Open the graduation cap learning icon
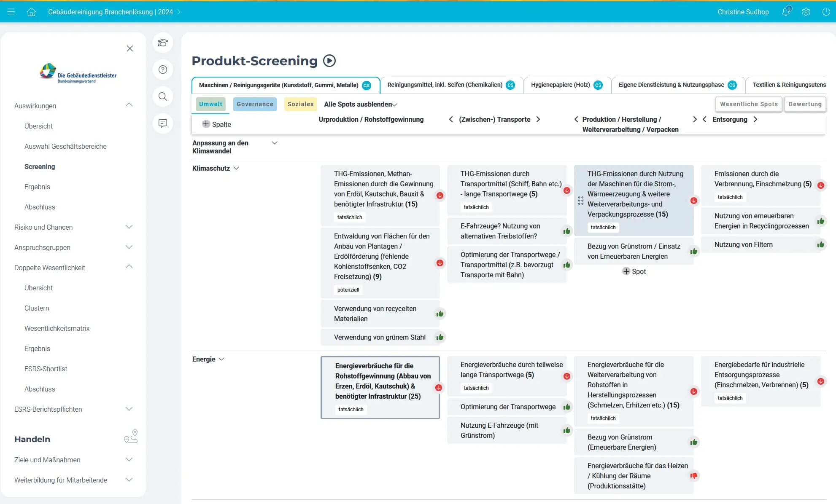The width and height of the screenshot is (836, 504). 163,43
